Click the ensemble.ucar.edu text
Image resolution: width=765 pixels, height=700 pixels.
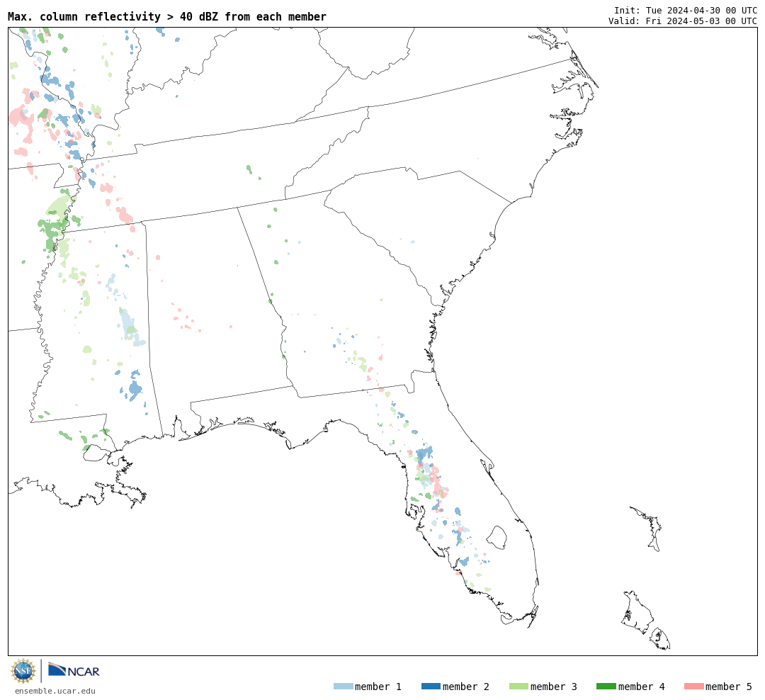pos(55,691)
